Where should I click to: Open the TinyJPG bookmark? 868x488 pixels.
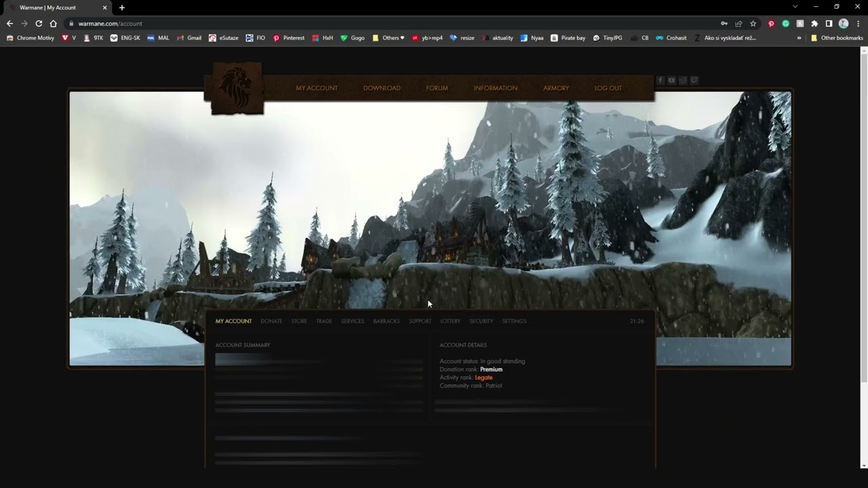point(608,38)
